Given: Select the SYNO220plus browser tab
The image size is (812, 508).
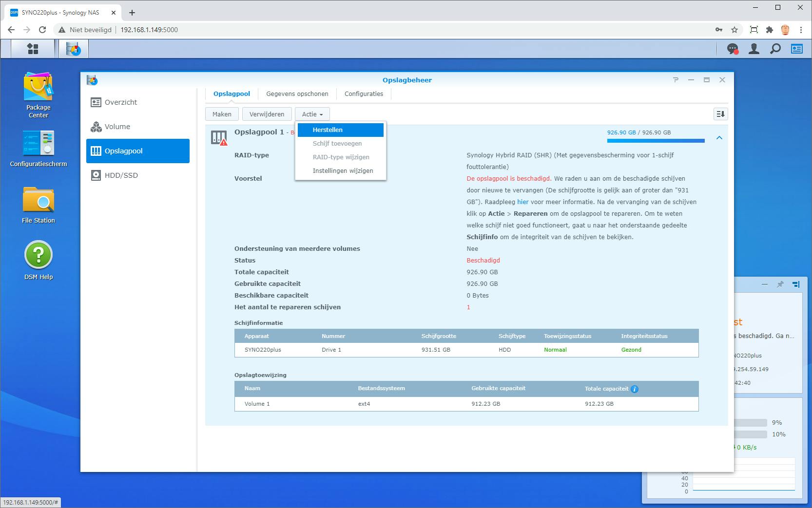Looking at the screenshot, I should [61, 13].
